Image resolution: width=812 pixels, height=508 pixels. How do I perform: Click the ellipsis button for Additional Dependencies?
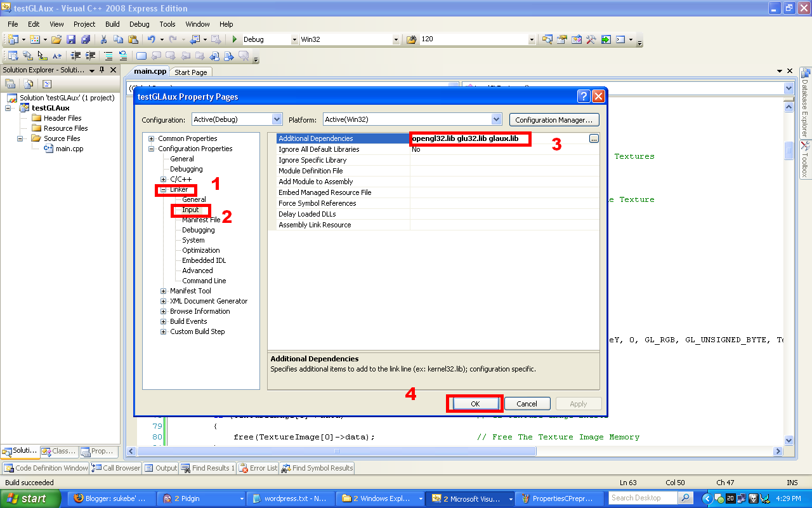pos(594,138)
